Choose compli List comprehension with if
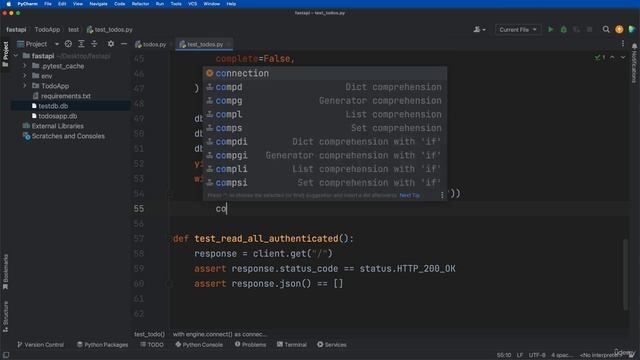640x360 pixels. pos(325,169)
